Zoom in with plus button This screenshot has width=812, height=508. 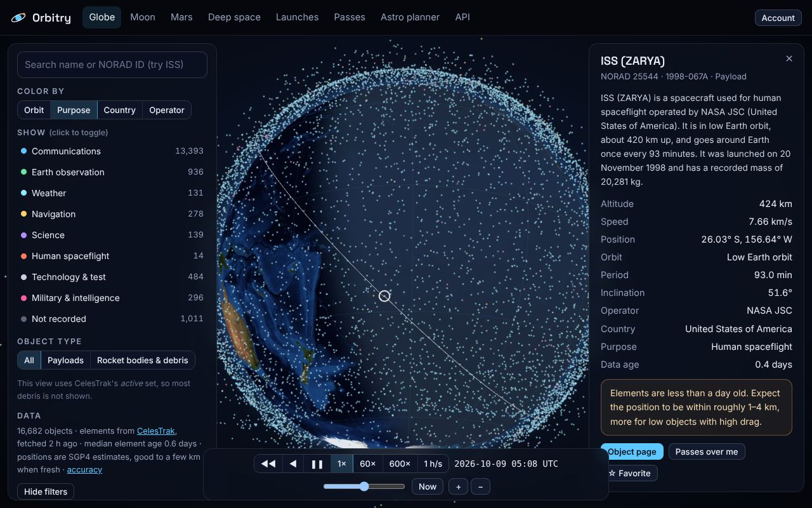tap(458, 487)
